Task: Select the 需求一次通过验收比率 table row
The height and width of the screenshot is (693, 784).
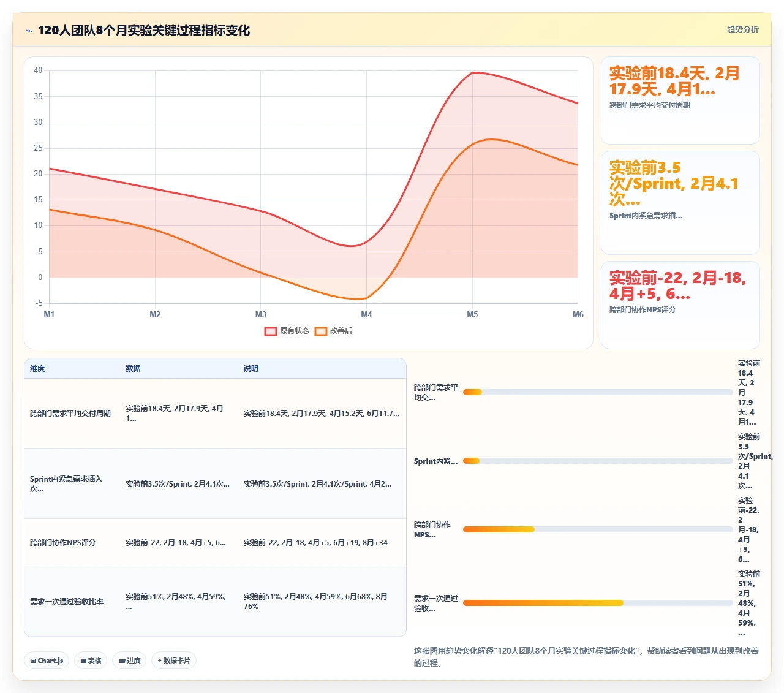Action: tap(215, 601)
